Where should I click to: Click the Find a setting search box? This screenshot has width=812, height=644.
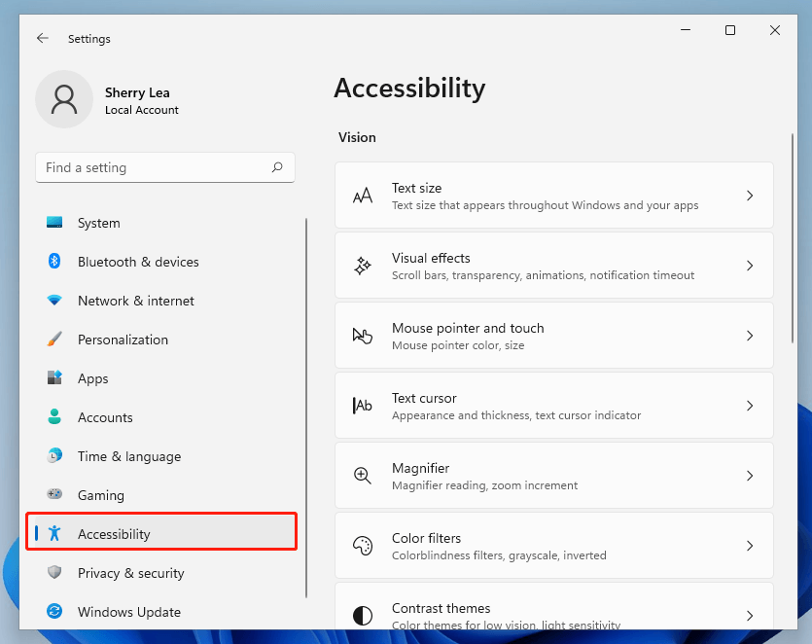pyautogui.click(x=164, y=167)
